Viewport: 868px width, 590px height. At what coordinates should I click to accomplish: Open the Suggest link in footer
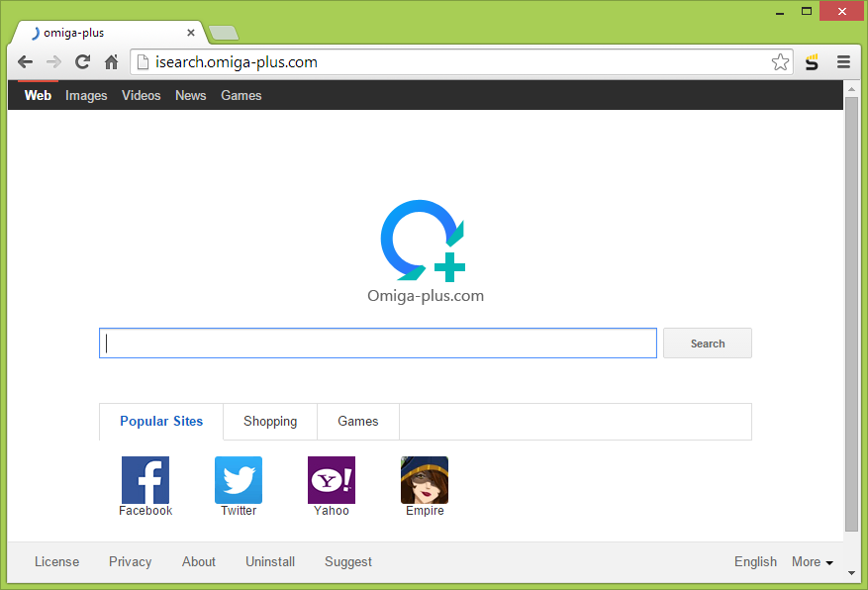coord(348,561)
